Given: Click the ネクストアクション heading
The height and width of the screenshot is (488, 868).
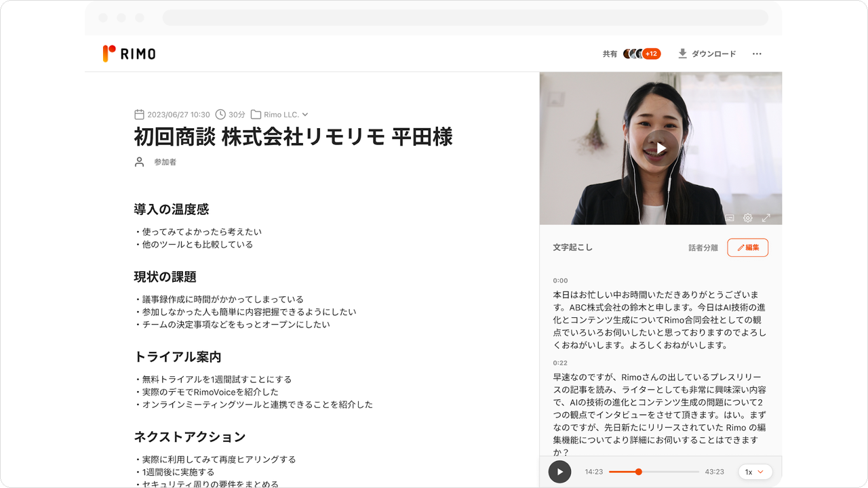Looking at the screenshot, I should 190,436.
